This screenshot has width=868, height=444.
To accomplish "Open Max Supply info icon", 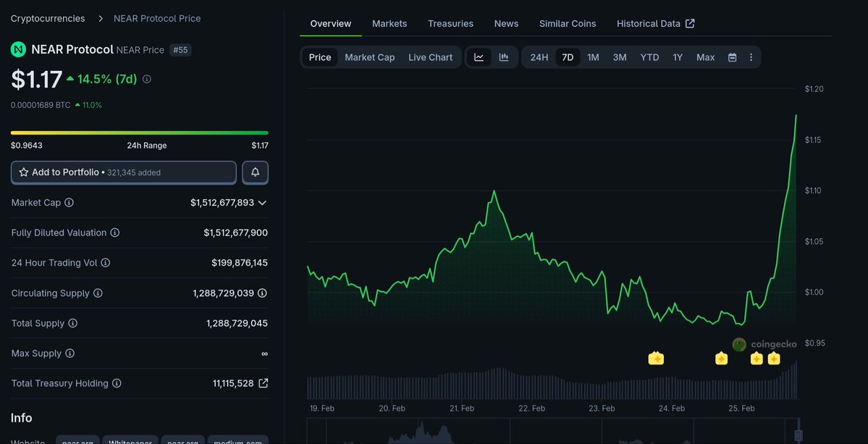I will pyautogui.click(x=69, y=353).
